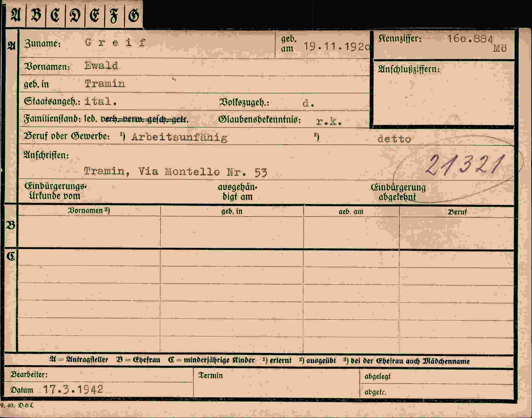532x418 pixels.
Task: Click the 'Anschlußziffern:' label
Action: [x=409, y=69]
